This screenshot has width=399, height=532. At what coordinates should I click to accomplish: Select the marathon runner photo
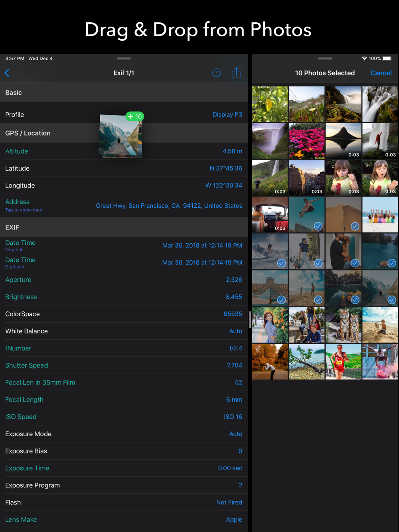coord(343,362)
